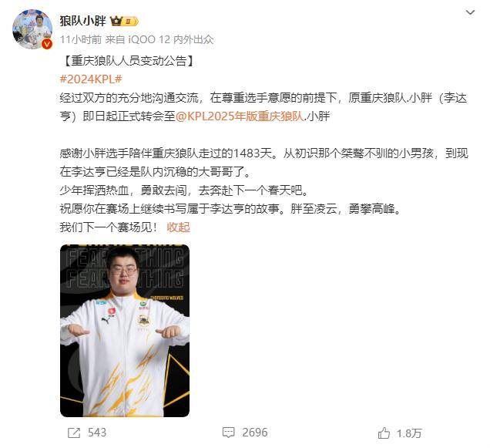Open the 狼队小胖 username profile link
Image resolution: width=490 pixels, height=448 pixels.
coord(82,22)
